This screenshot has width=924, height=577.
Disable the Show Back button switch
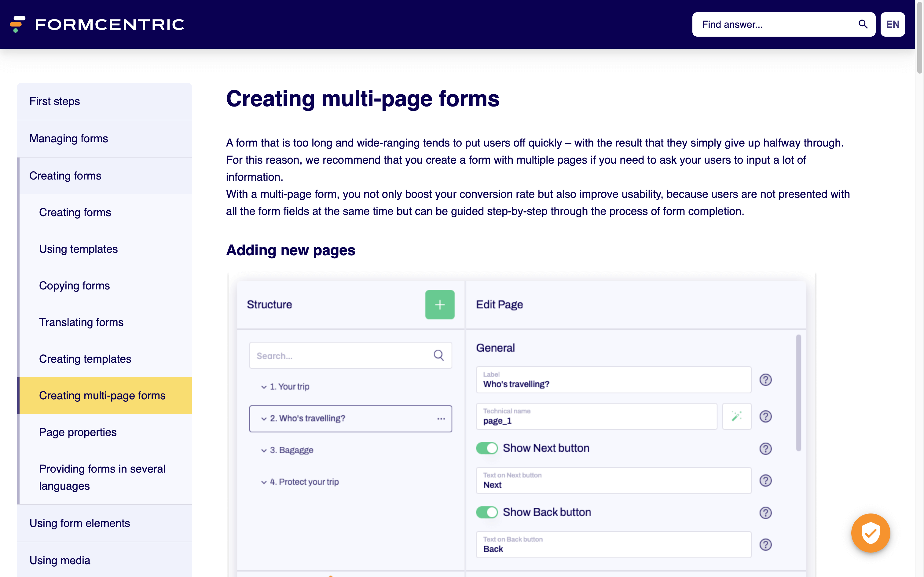487,512
